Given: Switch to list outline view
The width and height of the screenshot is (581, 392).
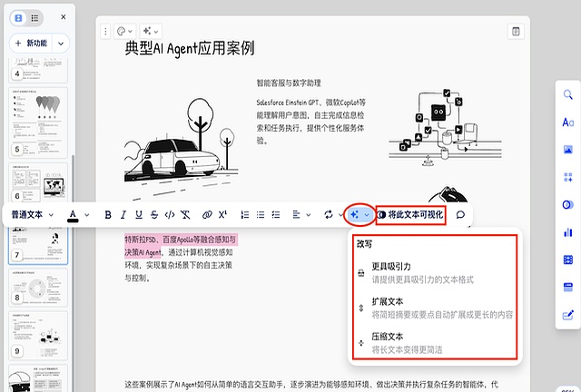Looking at the screenshot, I should pos(34,18).
